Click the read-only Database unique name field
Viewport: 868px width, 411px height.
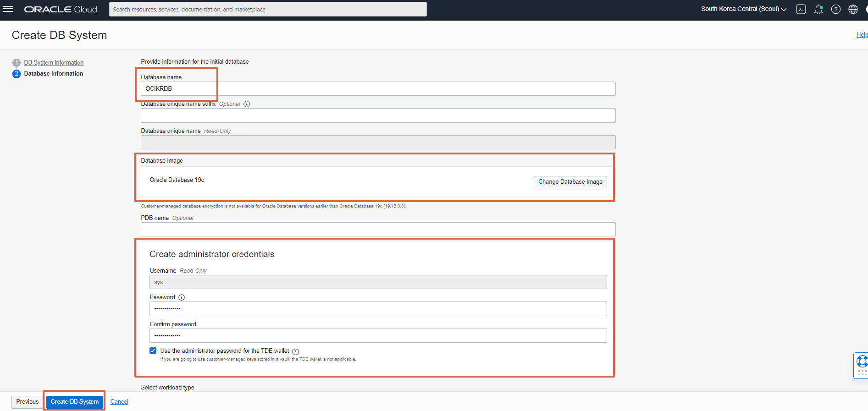point(378,142)
